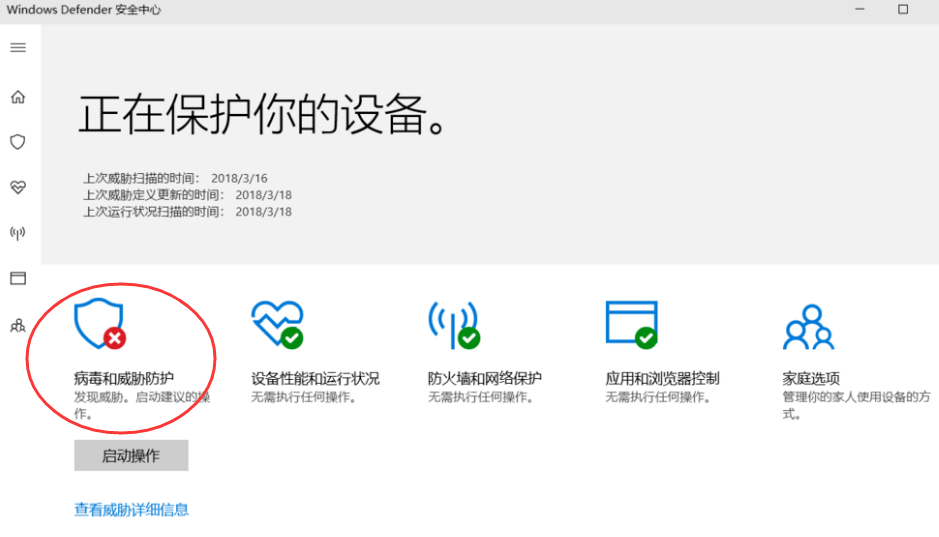Open the 应用和浏览器控制 label
The width and height of the screenshot is (939, 537).
(x=662, y=379)
